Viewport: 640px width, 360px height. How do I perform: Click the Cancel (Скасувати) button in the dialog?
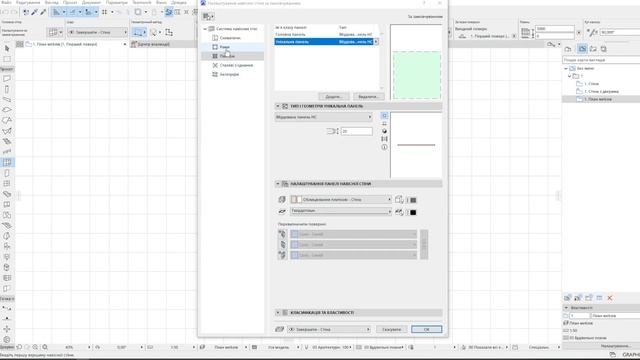(x=391, y=329)
